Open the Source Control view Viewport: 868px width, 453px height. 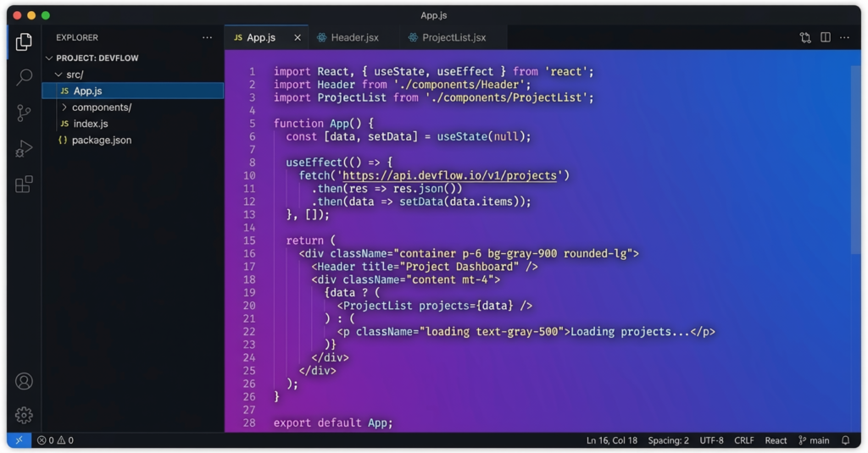(24, 113)
